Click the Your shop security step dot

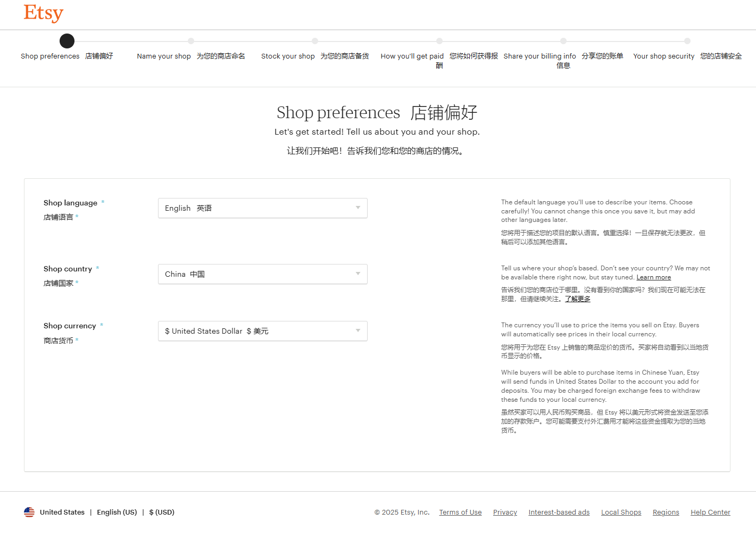click(x=687, y=41)
